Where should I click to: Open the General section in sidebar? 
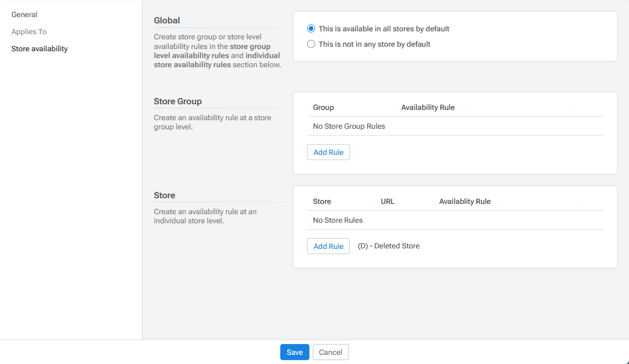[x=24, y=15]
